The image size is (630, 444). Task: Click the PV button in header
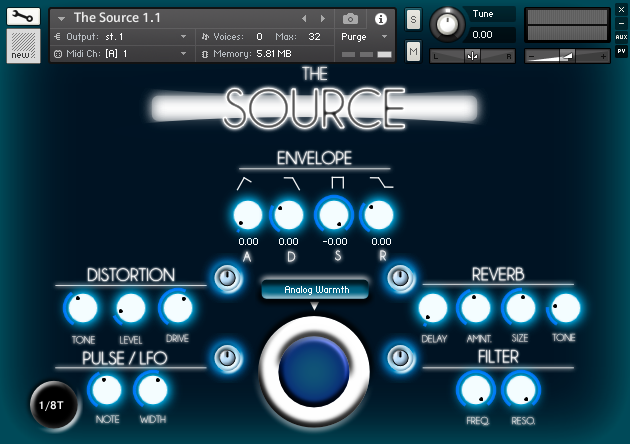621,50
